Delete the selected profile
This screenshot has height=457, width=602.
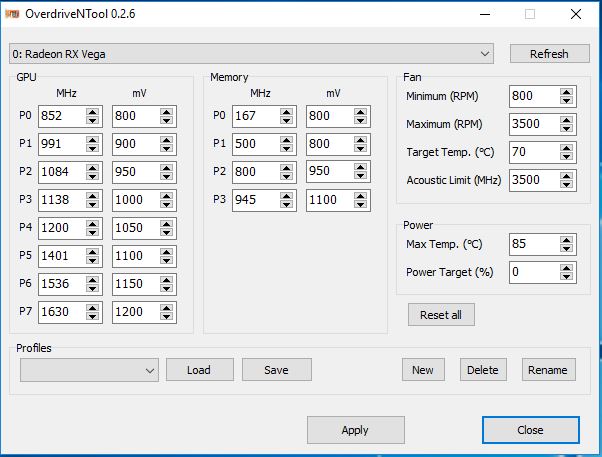point(483,370)
